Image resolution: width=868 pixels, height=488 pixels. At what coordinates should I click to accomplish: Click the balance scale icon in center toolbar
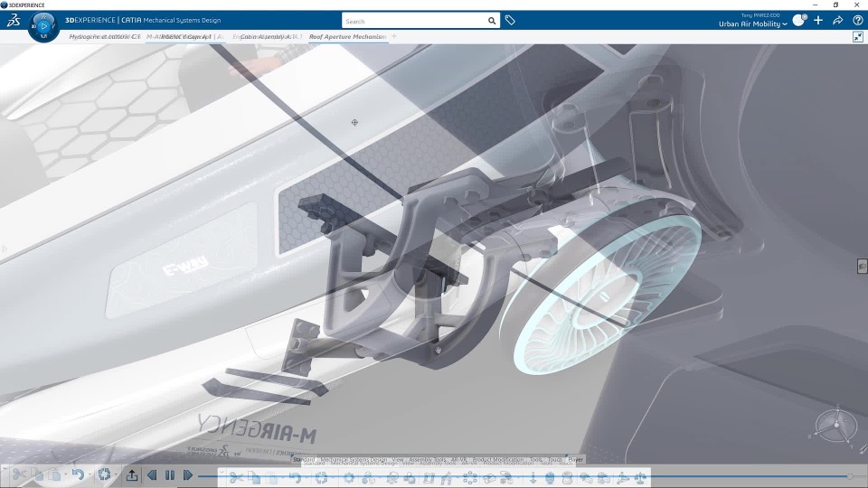point(640,477)
